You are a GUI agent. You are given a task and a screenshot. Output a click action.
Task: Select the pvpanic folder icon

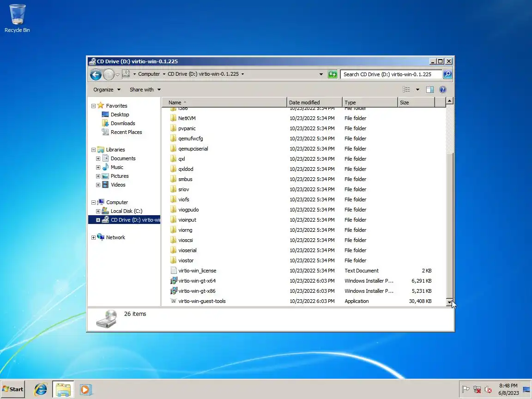pyautogui.click(x=173, y=128)
